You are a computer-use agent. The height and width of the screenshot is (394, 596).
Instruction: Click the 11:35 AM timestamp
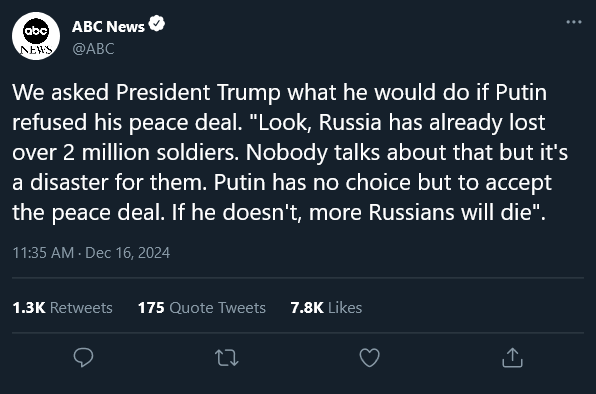pos(43,253)
